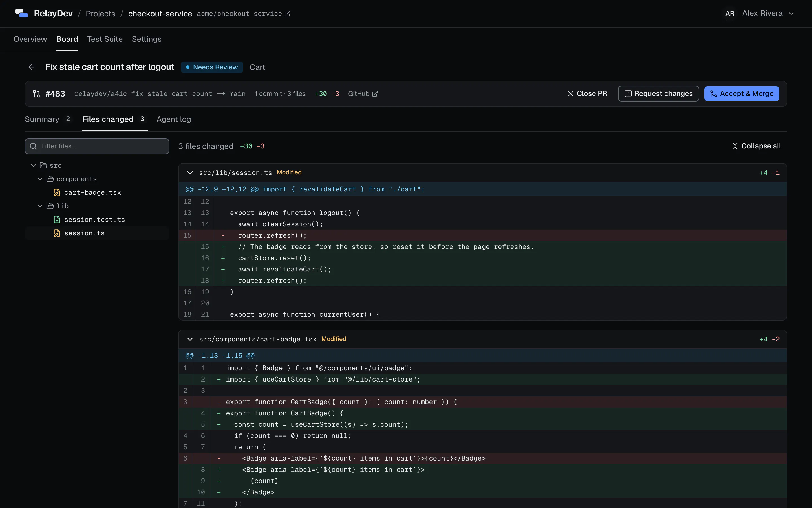Click the Needs Review status badge
Screen dimensions: 812x508
pos(212,67)
